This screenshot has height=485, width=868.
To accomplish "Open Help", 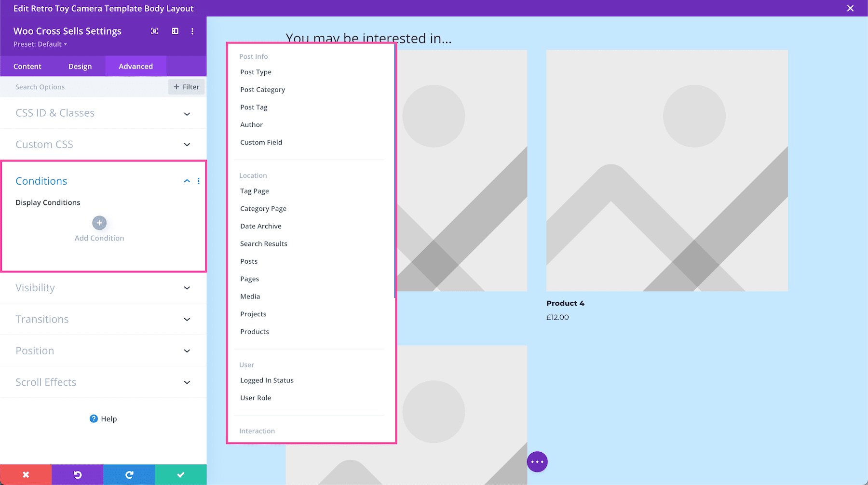I will [103, 418].
